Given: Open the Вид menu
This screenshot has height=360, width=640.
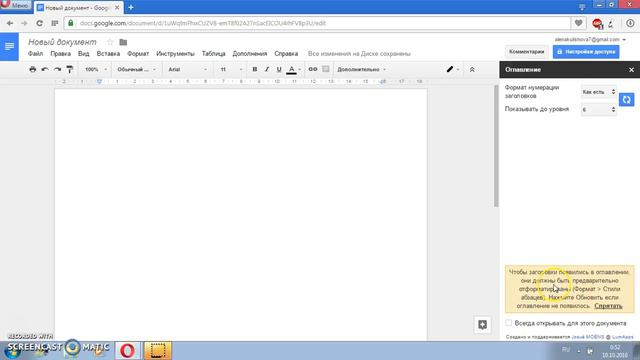Looking at the screenshot, I should (x=84, y=53).
